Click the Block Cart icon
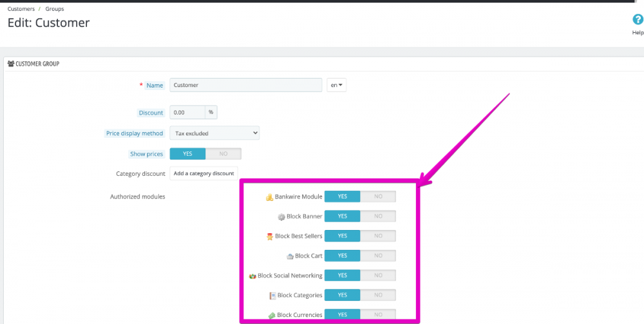This screenshot has height=324, width=644. click(x=290, y=256)
